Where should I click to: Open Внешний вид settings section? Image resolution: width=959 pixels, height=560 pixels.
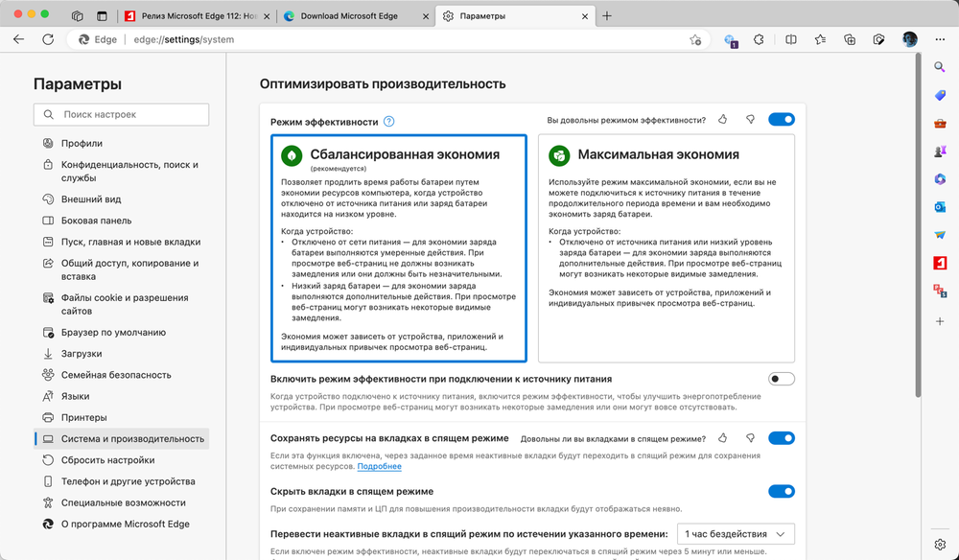point(122,199)
